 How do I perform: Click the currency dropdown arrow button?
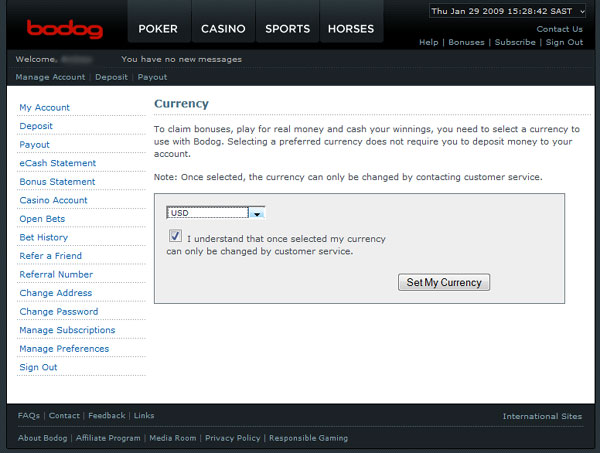[257, 213]
